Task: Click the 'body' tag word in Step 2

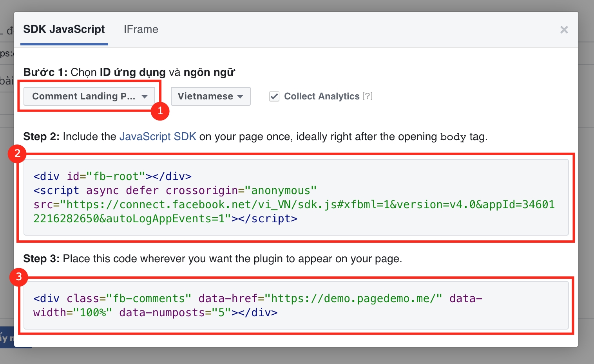Action: pyautogui.click(x=453, y=137)
